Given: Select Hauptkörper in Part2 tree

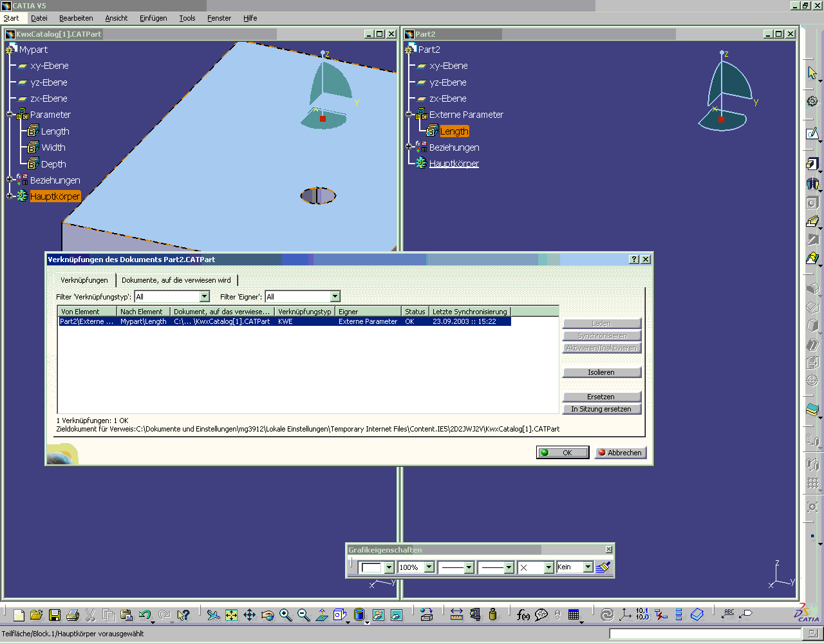Looking at the screenshot, I should point(454,164).
